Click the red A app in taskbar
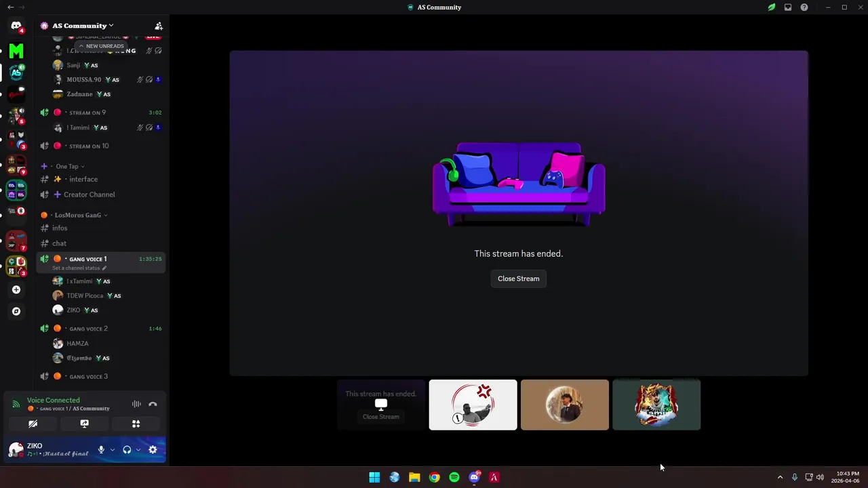868x488 pixels. (494, 477)
